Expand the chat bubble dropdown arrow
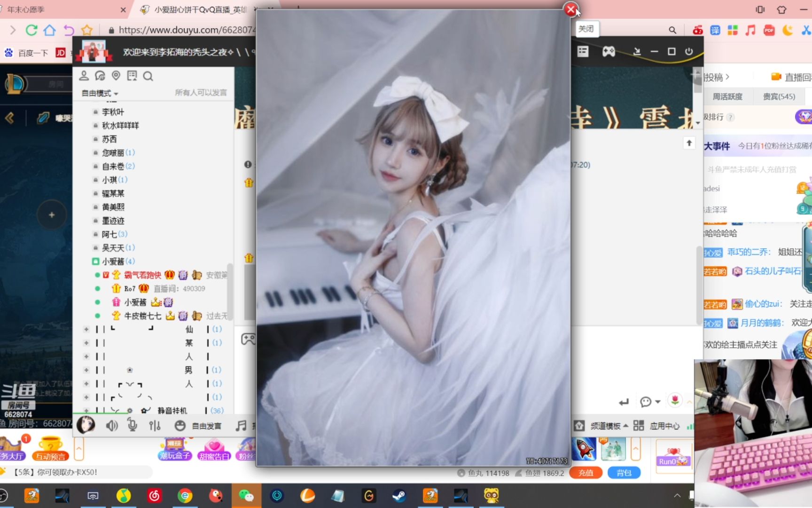Image resolution: width=812 pixels, height=508 pixels. 658,402
